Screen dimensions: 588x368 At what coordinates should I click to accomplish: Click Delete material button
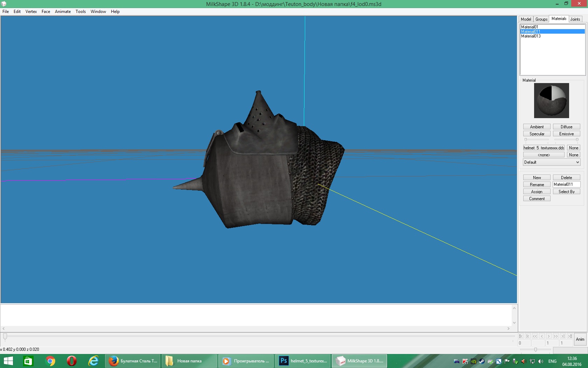567,178
